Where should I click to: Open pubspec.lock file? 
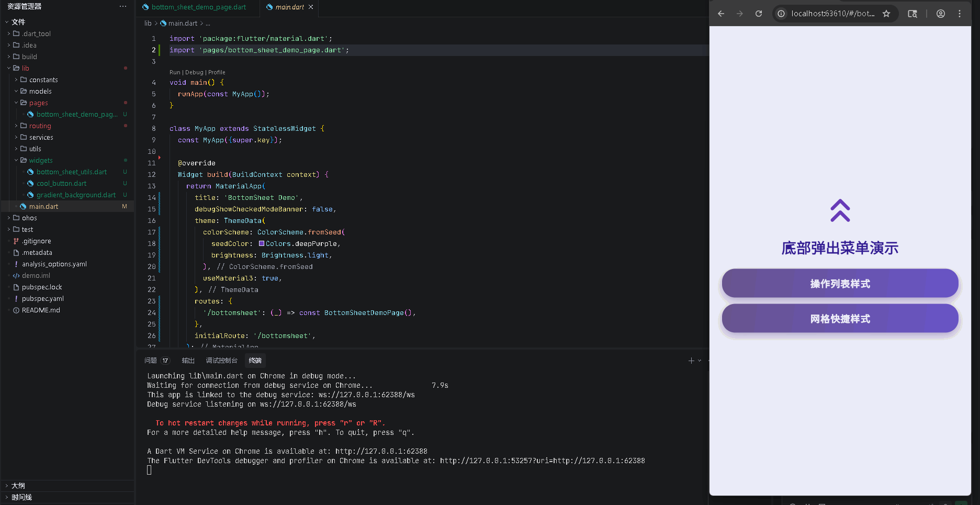click(x=42, y=287)
